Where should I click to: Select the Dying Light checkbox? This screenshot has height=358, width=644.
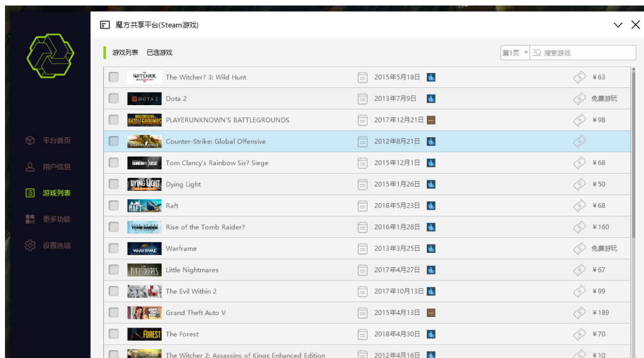click(114, 184)
